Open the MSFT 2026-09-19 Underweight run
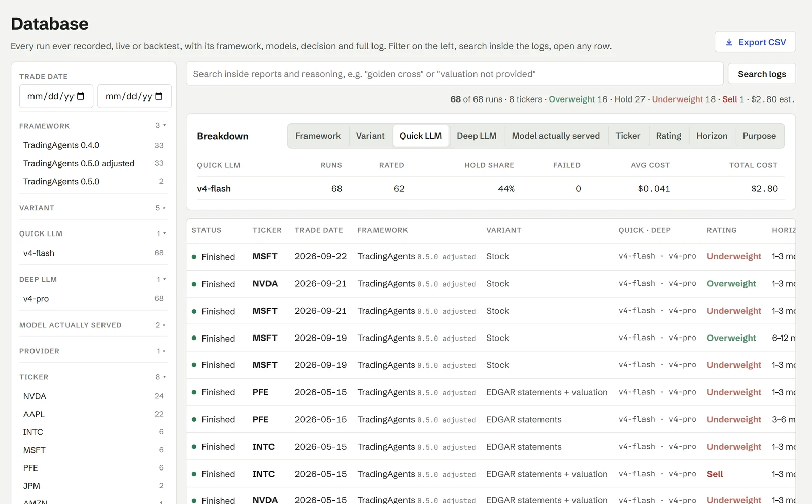This screenshot has width=812, height=504. click(x=491, y=365)
